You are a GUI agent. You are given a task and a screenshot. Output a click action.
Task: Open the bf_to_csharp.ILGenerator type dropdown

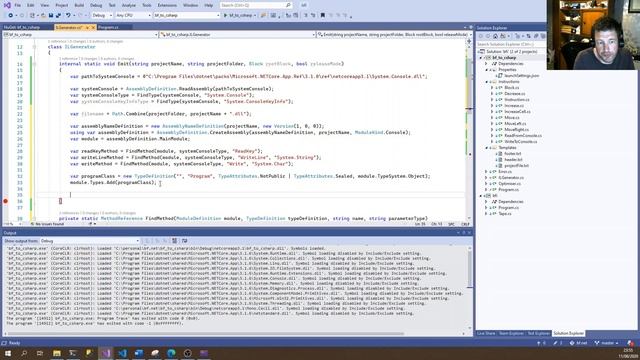click(x=238, y=35)
